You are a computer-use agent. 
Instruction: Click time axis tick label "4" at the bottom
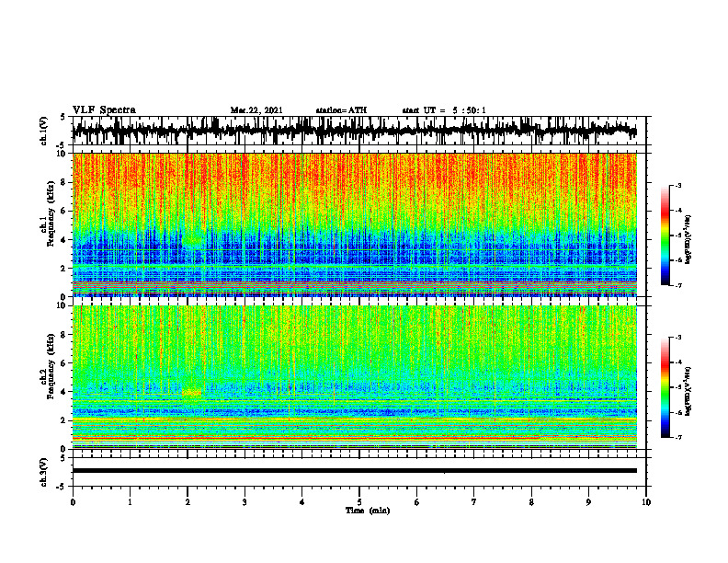(x=301, y=502)
